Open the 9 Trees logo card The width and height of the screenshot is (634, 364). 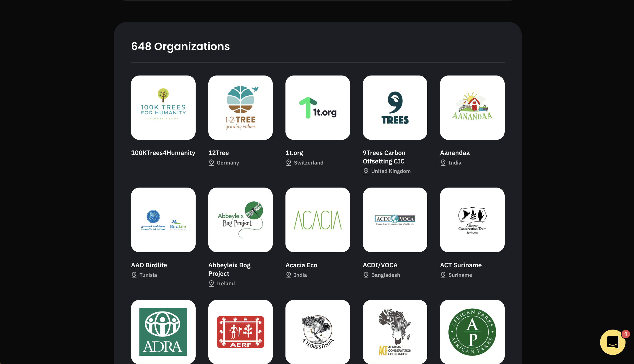point(395,108)
